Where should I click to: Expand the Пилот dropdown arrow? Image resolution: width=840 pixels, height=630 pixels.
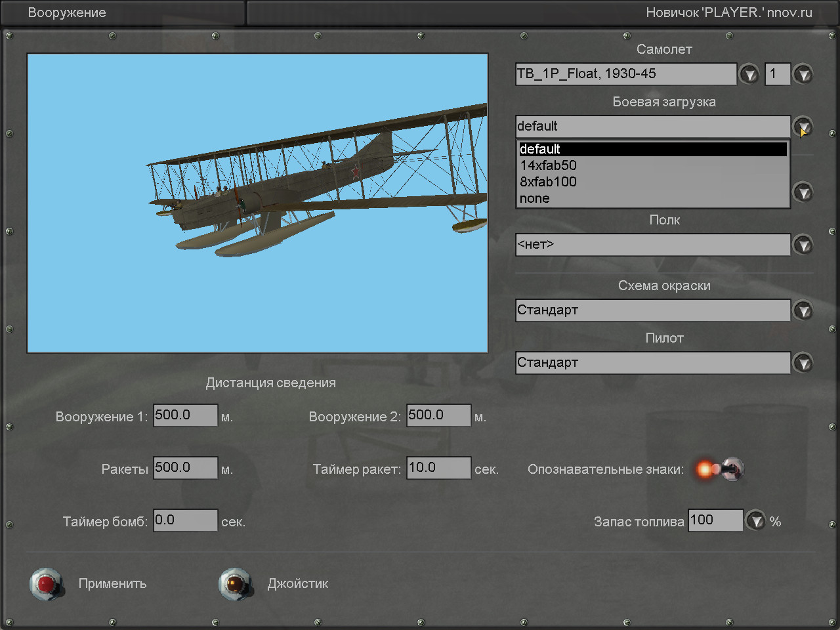pos(803,363)
